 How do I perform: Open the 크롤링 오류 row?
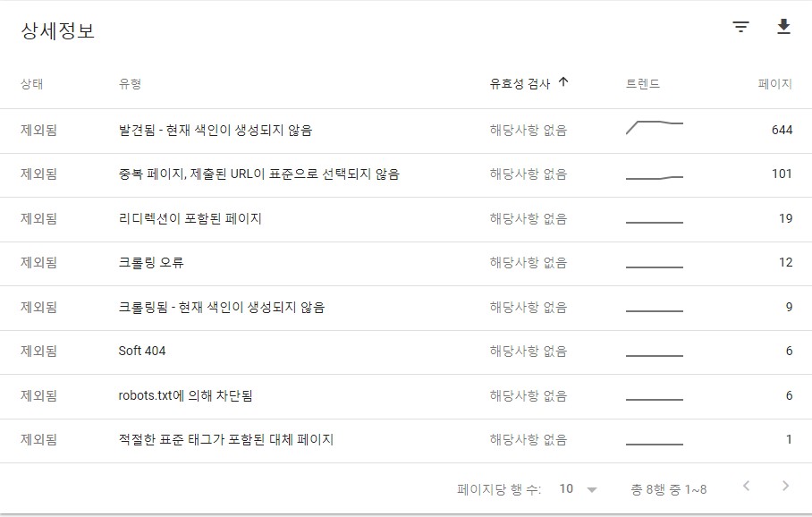[406, 264]
